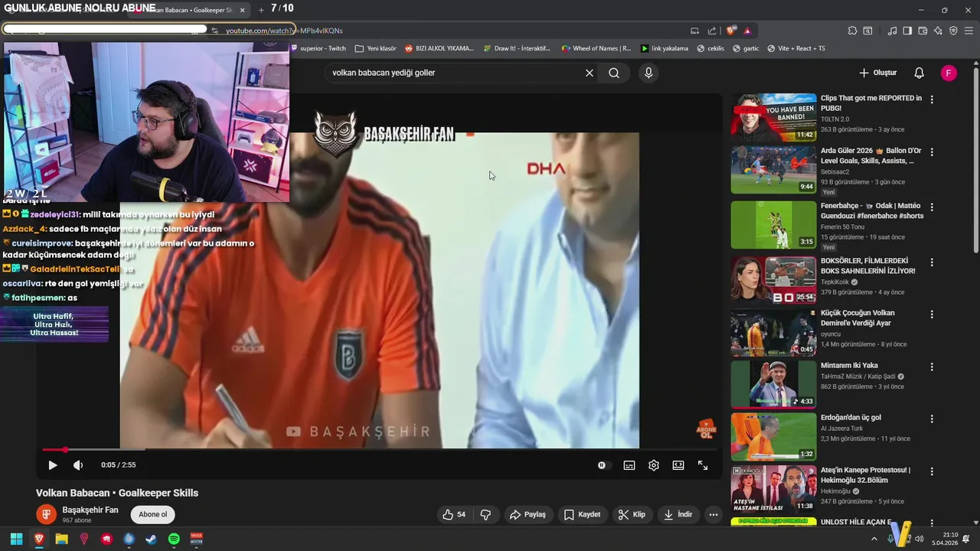The image size is (980, 551).
Task: Clear the YouTube search box text
Action: tap(590, 73)
